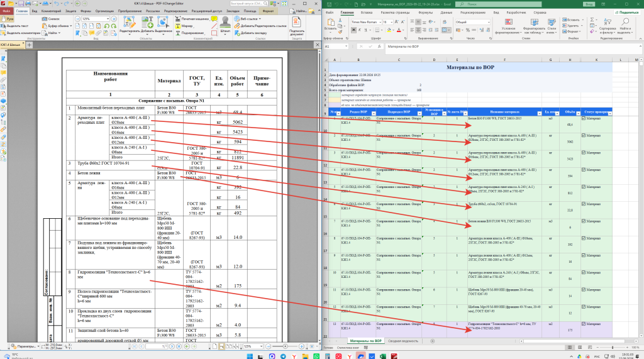Open font name dropdown Times New Roman in Excel

click(x=380, y=22)
